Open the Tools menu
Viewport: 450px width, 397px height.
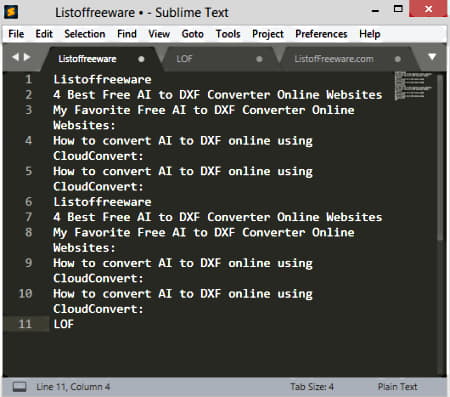[x=228, y=34]
